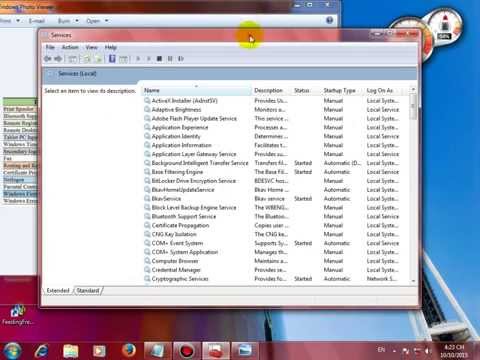Image resolution: width=480 pixels, height=360 pixels.
Task: Click the services list scroll-down arrow
Action: pos(413,281)
